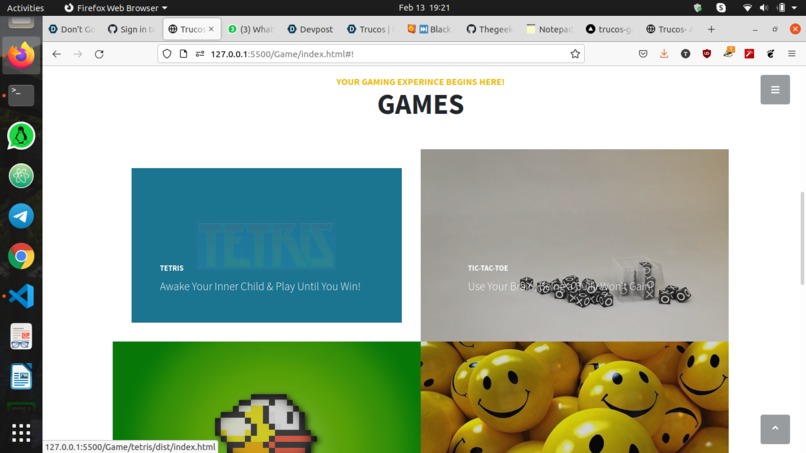Open the yellow smiley faces game card

click(574, 397)
